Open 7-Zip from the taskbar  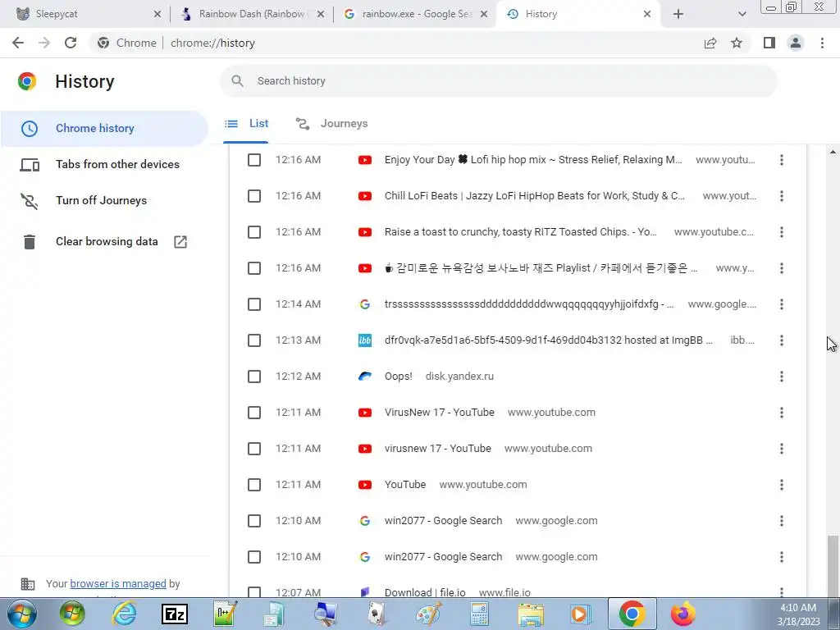pos(175,614)
